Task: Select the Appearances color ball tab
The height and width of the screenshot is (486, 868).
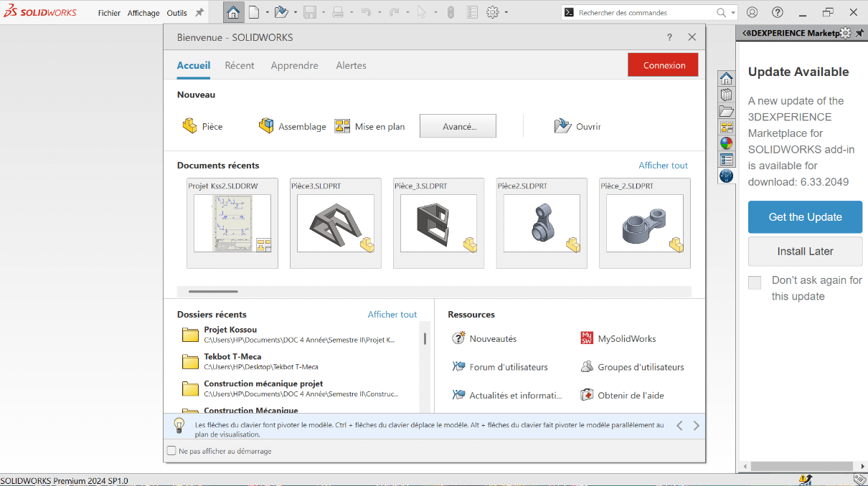Action: [727, 143]
